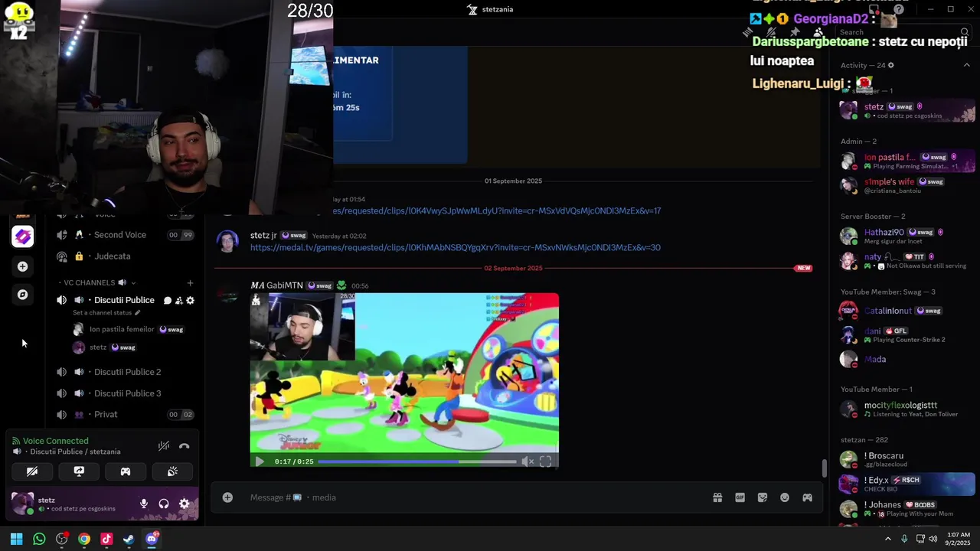980x551 pixels.
Task: Toggle camera on in voice panel
Action: pyautogui.click(x=32, y=471)
